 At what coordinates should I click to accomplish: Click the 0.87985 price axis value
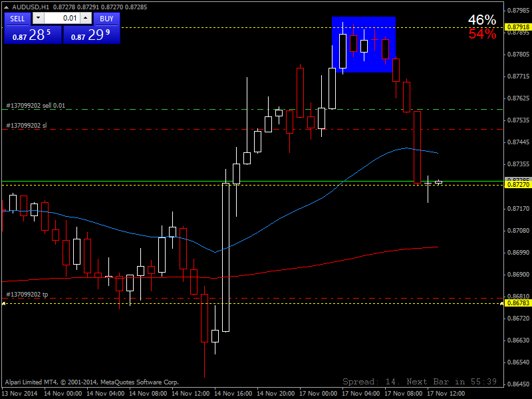(518, 11)
